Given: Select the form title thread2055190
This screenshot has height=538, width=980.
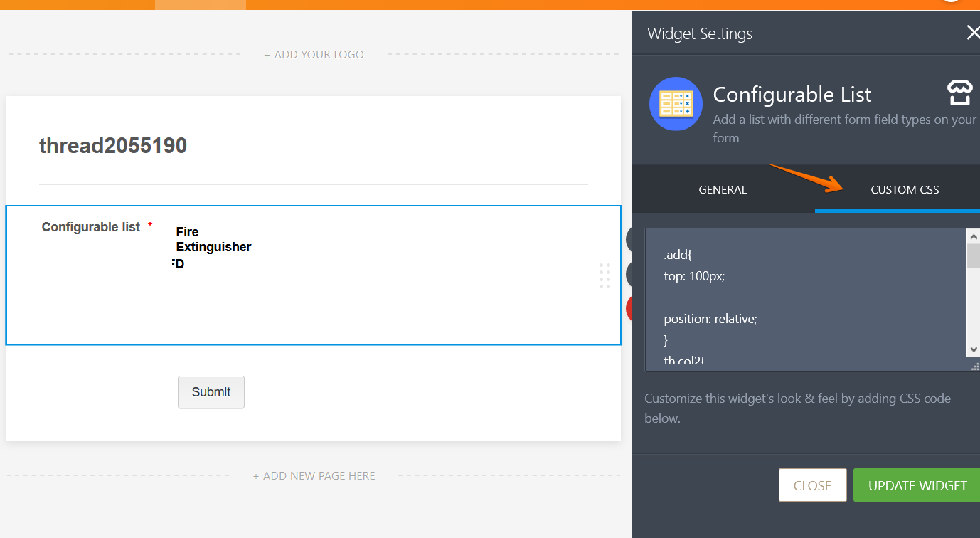Looking at the screenshot, I should tap(113, 146).
